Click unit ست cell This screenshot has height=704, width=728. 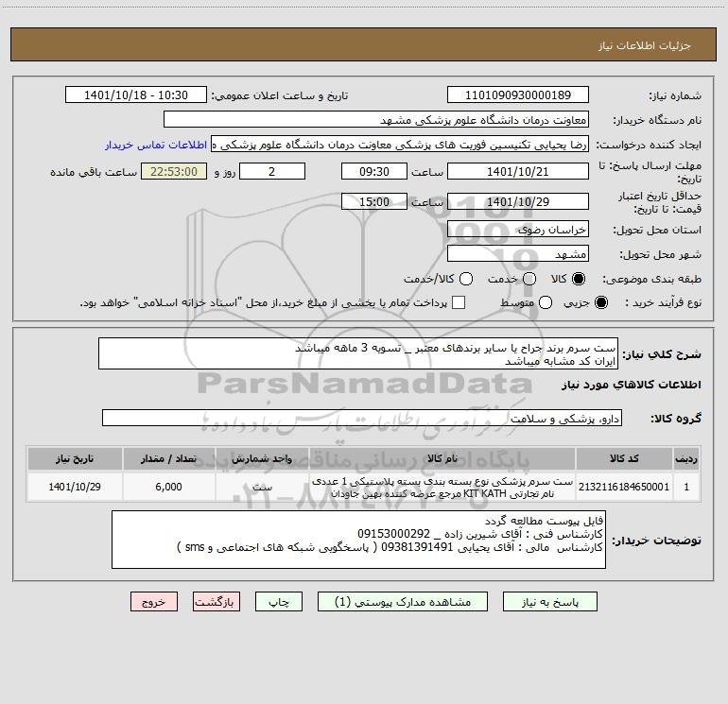pos(262,487)
